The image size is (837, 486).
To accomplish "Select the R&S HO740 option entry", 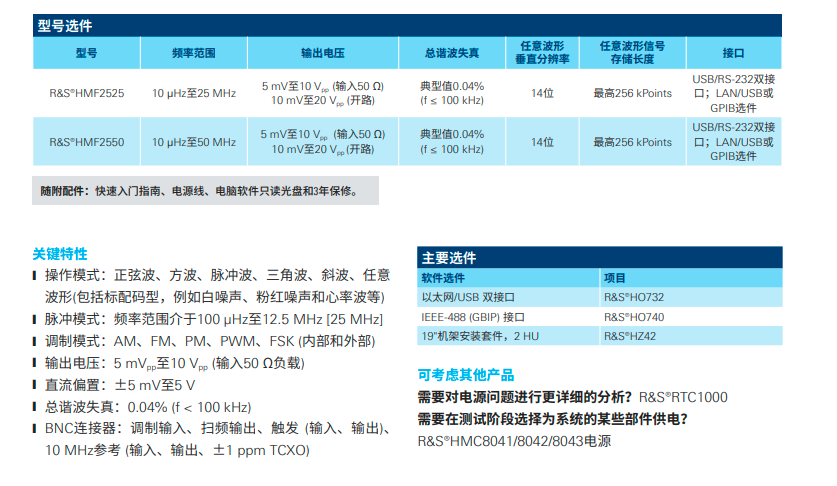I will point(633,316).
